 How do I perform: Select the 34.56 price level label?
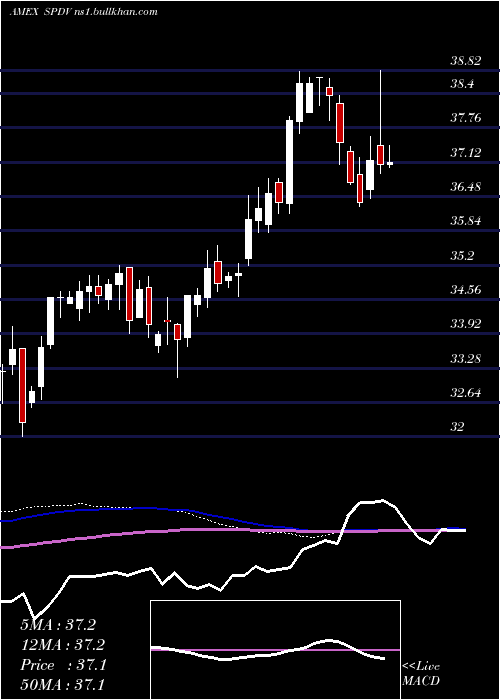(465, 290)
